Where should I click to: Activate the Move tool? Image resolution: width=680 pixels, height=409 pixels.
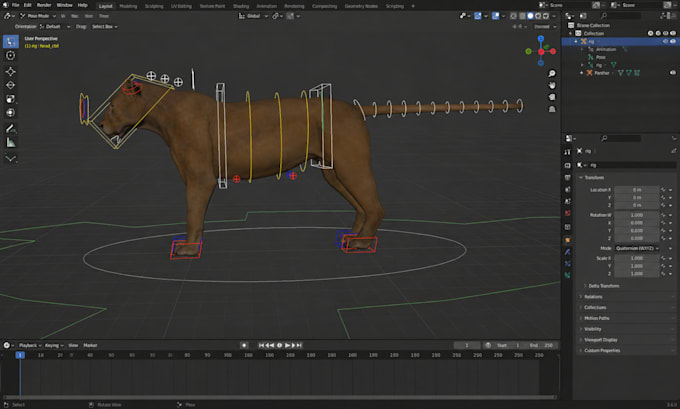tap(10, 72)
